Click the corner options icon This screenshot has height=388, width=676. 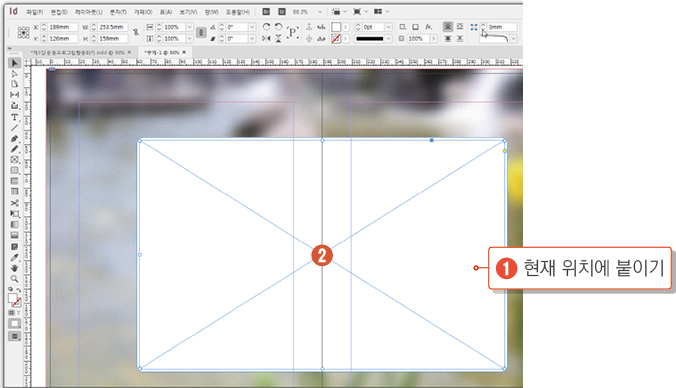474,27
